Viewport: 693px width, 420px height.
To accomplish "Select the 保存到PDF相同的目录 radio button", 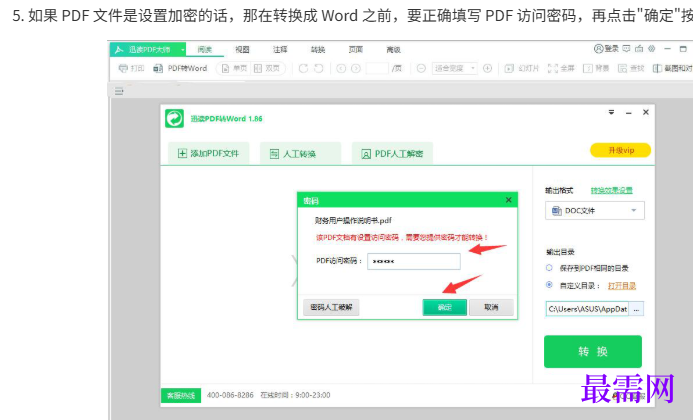I will coord(549,268).
